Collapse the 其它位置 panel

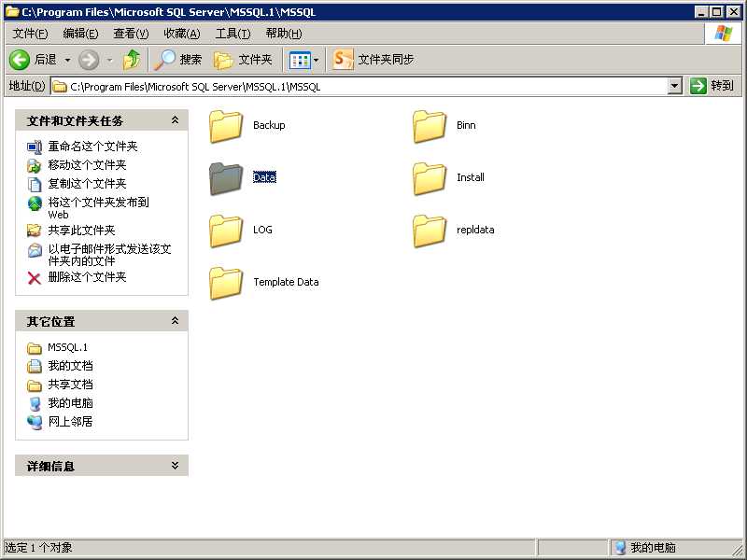click(175, 321)
